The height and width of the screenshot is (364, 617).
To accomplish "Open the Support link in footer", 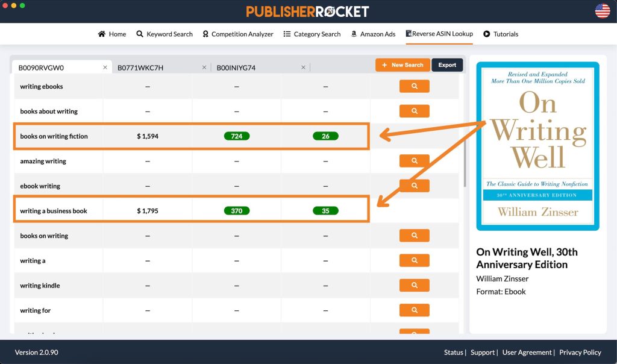I will pos(483,352).
